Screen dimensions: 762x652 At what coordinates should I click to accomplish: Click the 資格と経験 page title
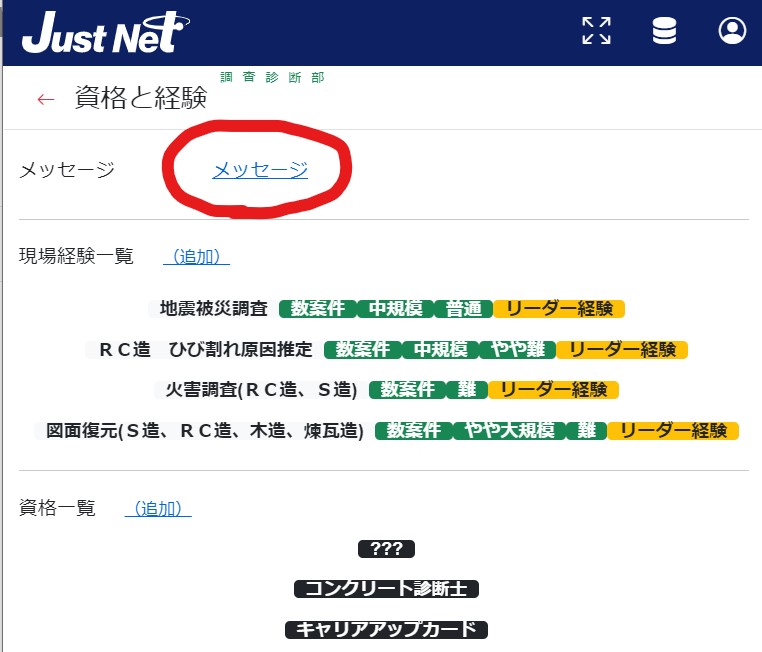(x=141, y=98)
